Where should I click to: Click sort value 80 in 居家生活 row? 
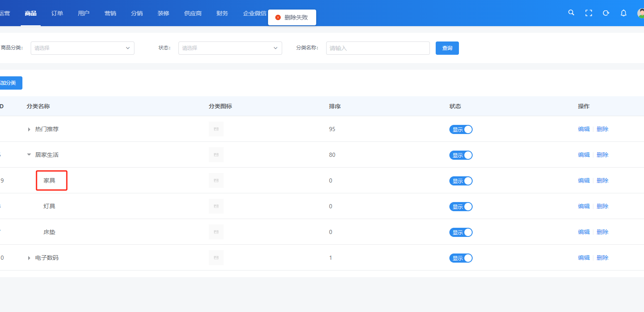tap(332, 155)
